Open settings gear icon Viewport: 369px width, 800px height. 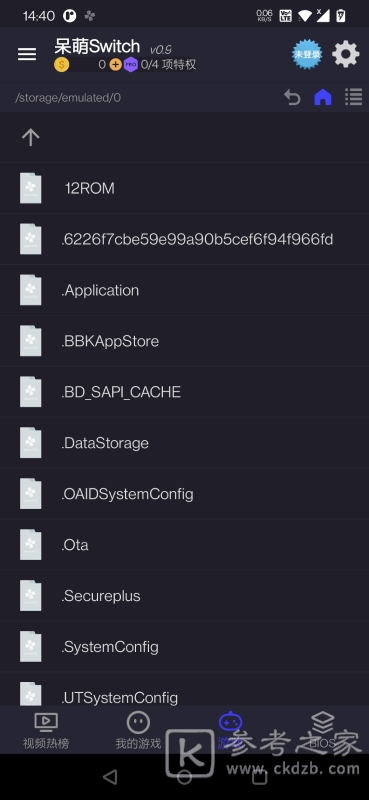346,54
